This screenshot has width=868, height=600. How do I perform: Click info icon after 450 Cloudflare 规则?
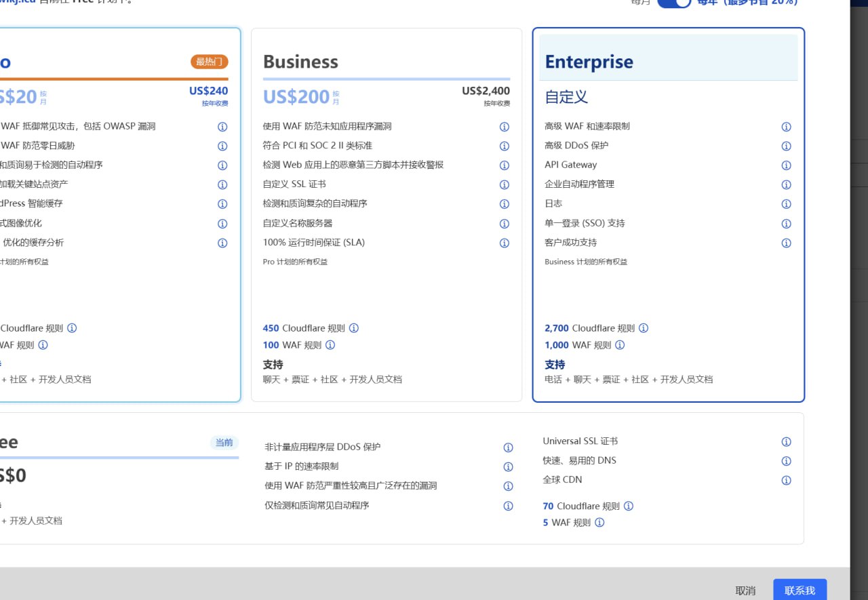click(353, 328)
